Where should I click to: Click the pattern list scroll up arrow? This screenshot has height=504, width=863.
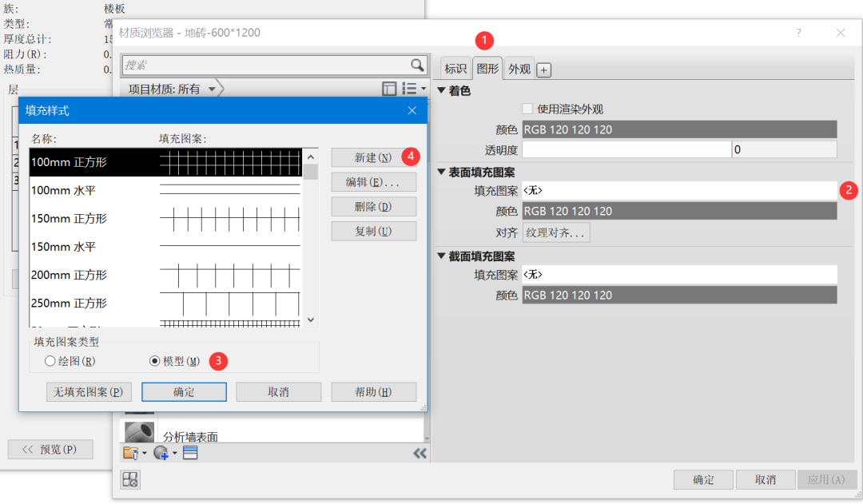311,157
